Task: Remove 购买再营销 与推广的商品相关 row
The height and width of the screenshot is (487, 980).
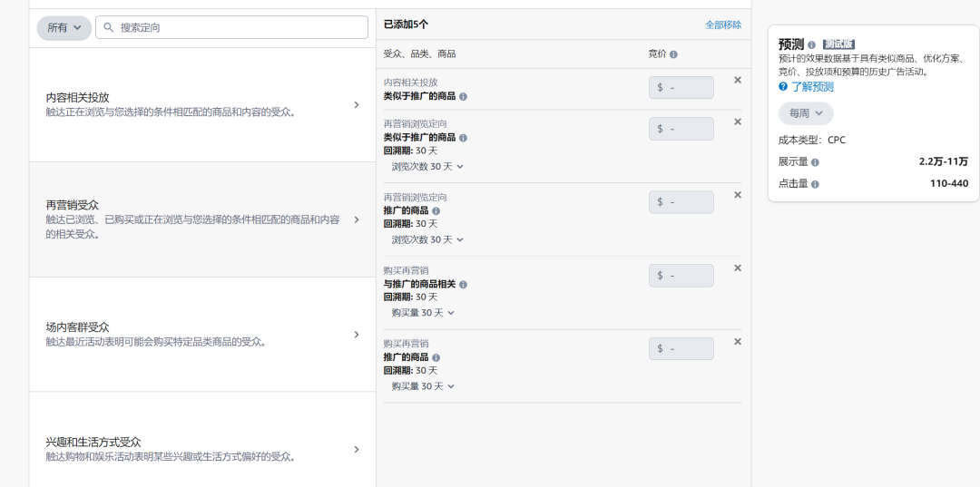Action: pos(738,268)
